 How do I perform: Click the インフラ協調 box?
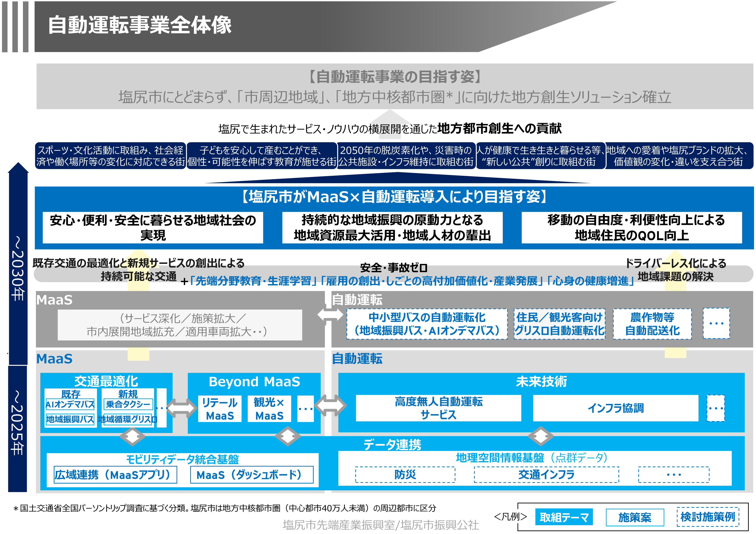(x=615, y=408)
